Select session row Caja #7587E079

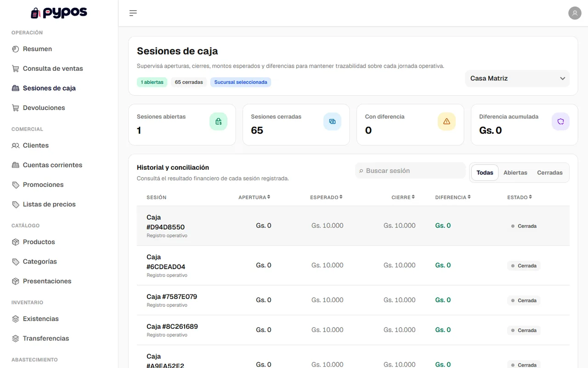pos(353,300)
